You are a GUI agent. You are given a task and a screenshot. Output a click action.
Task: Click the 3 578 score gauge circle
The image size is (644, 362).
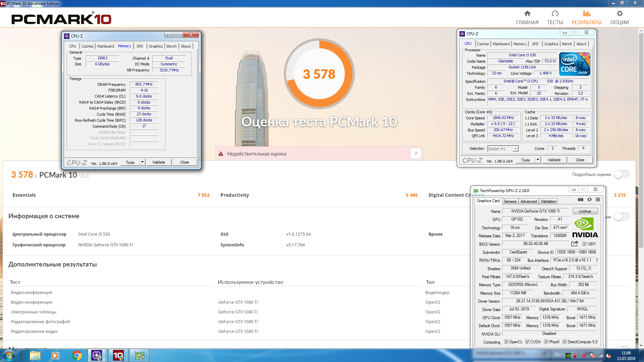tap(319, 74)
